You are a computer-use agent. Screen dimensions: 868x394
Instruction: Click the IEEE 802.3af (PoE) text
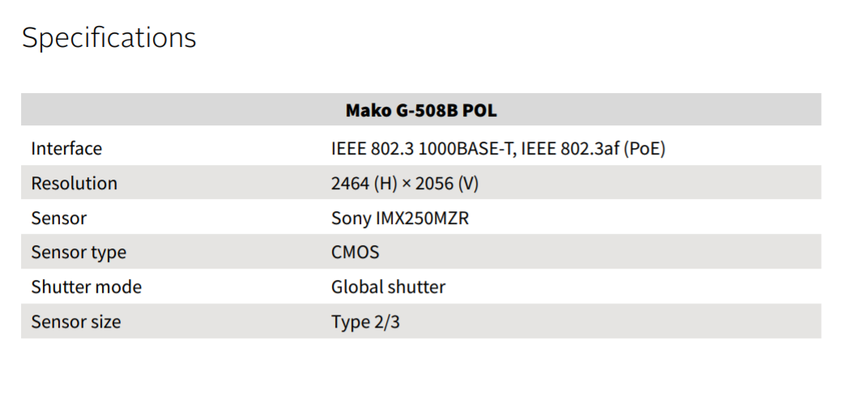pos(594,149)
